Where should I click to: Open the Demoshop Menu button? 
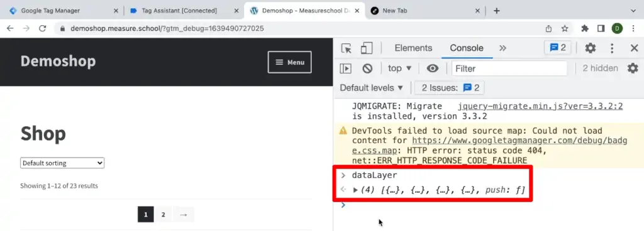coord(289,62)
